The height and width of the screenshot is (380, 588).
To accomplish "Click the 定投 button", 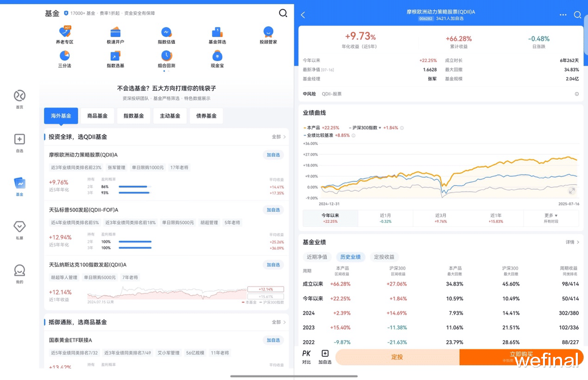I will point(397,357).
